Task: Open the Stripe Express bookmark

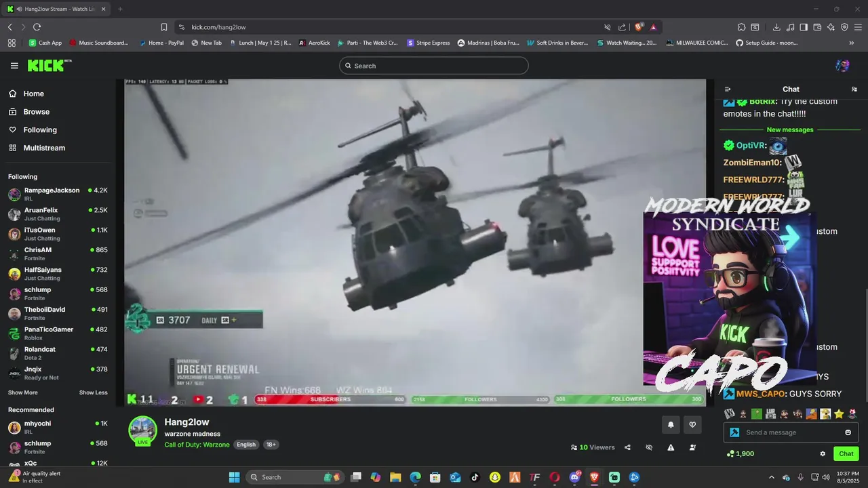Action: (x=428, y=43)
